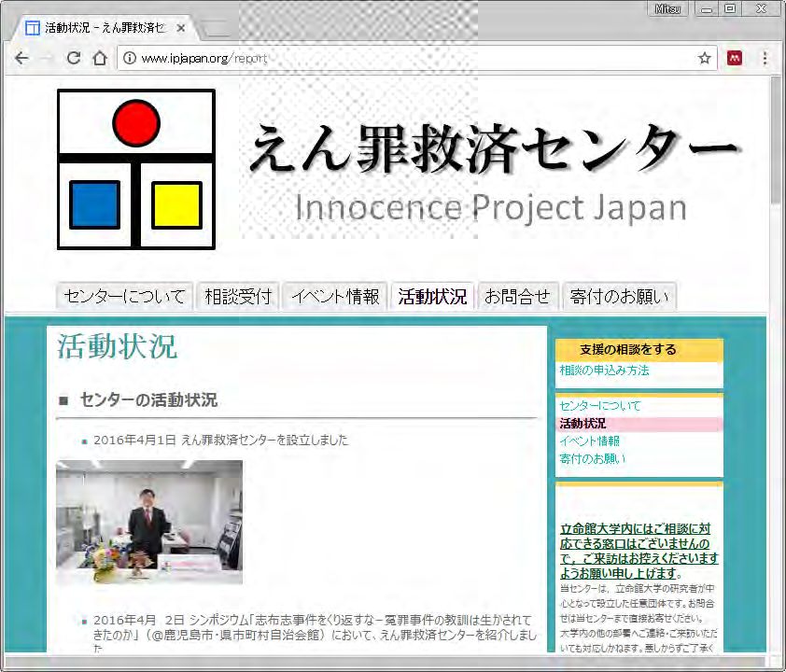Open the センターについて navigation menu item
The width and height of the screenshot is (786, 672).
pyautogui.click(x=124, y=297)
